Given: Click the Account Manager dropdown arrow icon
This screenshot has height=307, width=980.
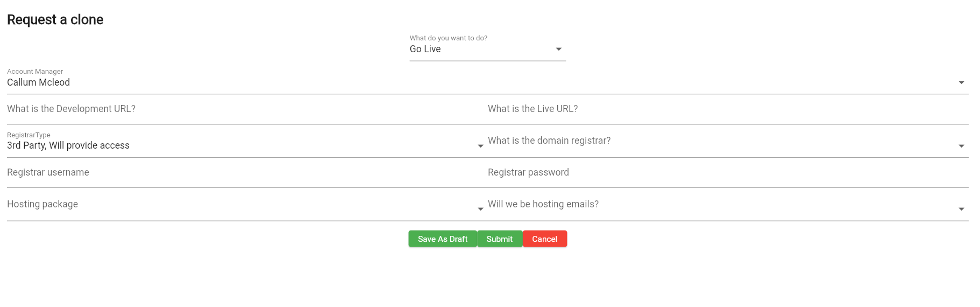Looking at the screenshot, I should pyautogui.click(x=961, y=82).
